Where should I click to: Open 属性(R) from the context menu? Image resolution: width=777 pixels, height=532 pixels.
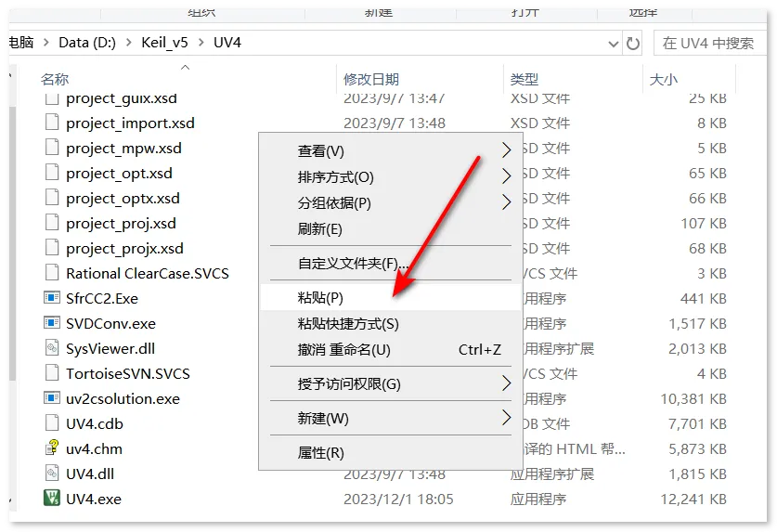[391, 452]
